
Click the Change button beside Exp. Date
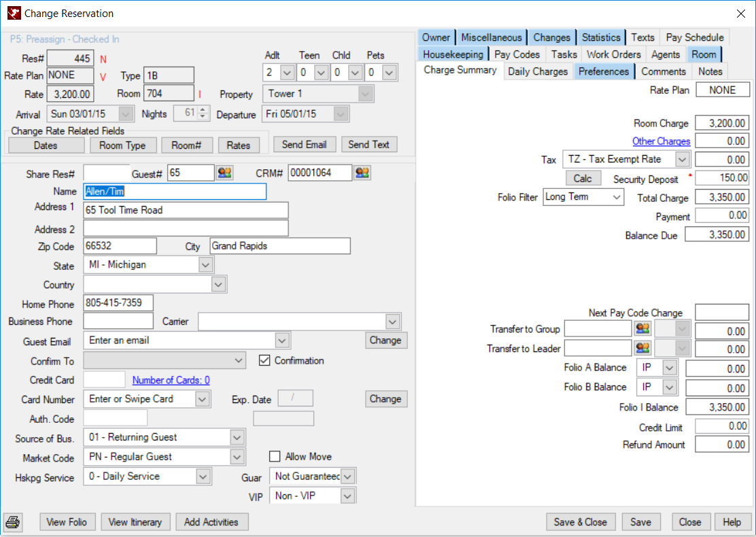385,398
